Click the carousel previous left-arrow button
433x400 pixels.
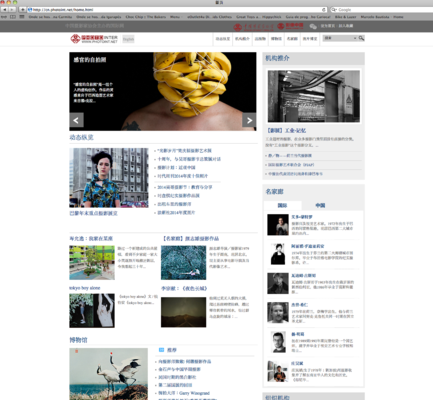76,120
